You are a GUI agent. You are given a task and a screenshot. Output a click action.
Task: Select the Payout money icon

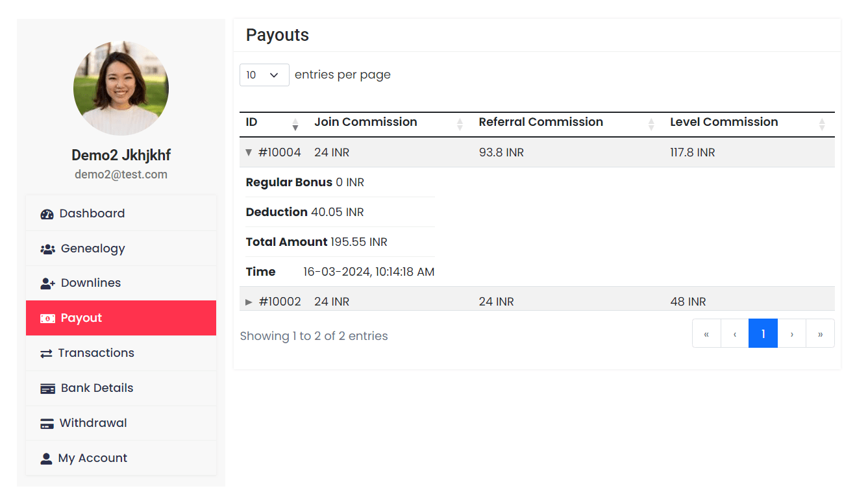tap(47, 317)
